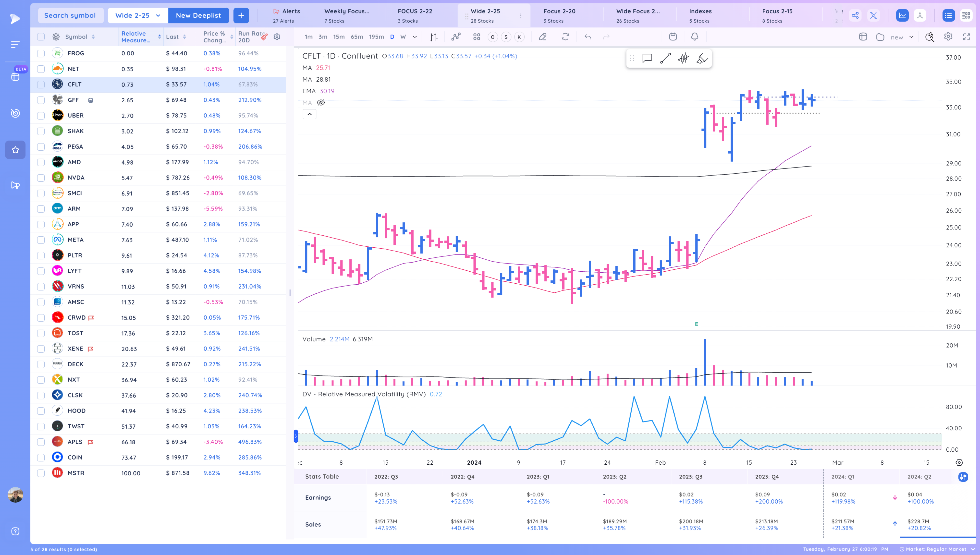
Task: Open chart settings gear icon
Action: pyautogui.click(x=948, y=36)
